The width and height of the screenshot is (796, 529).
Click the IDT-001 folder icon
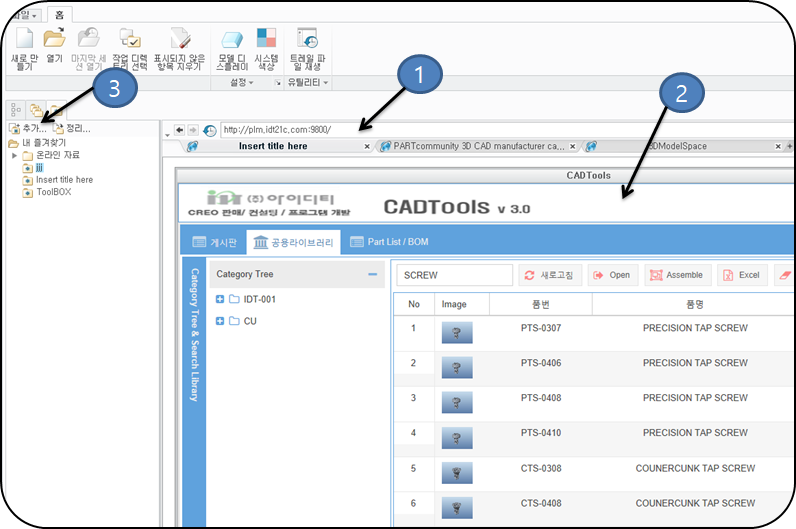(x=234, y=299)
